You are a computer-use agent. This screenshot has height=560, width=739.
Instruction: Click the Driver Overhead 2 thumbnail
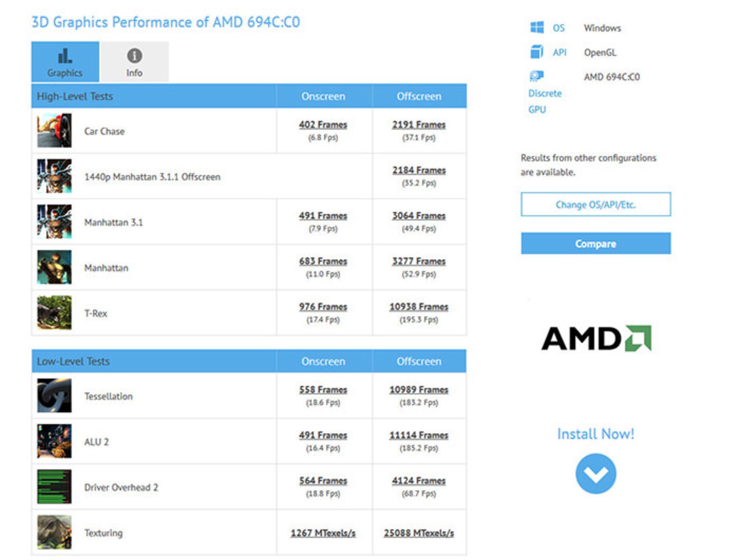click(x=54, y=487)
